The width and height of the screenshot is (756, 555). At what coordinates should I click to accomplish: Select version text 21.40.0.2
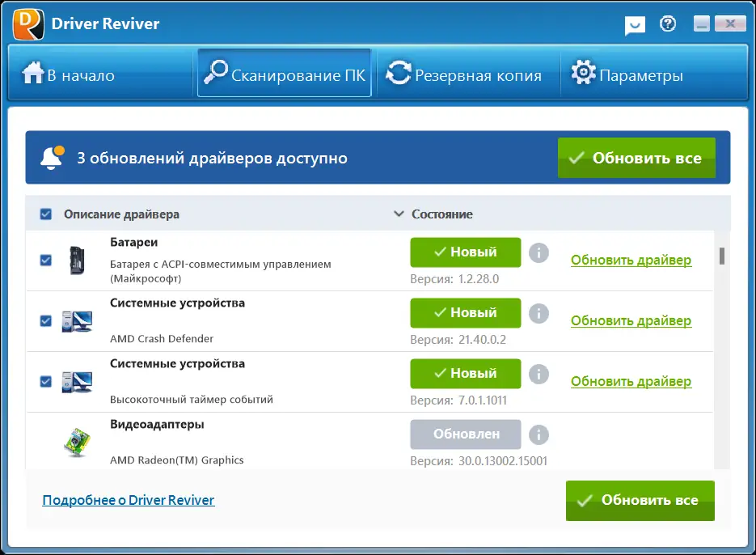pos(482,340)
